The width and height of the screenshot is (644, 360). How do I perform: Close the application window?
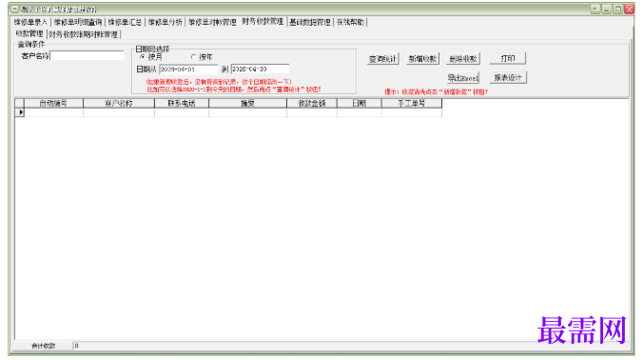[x=629, y=10]
